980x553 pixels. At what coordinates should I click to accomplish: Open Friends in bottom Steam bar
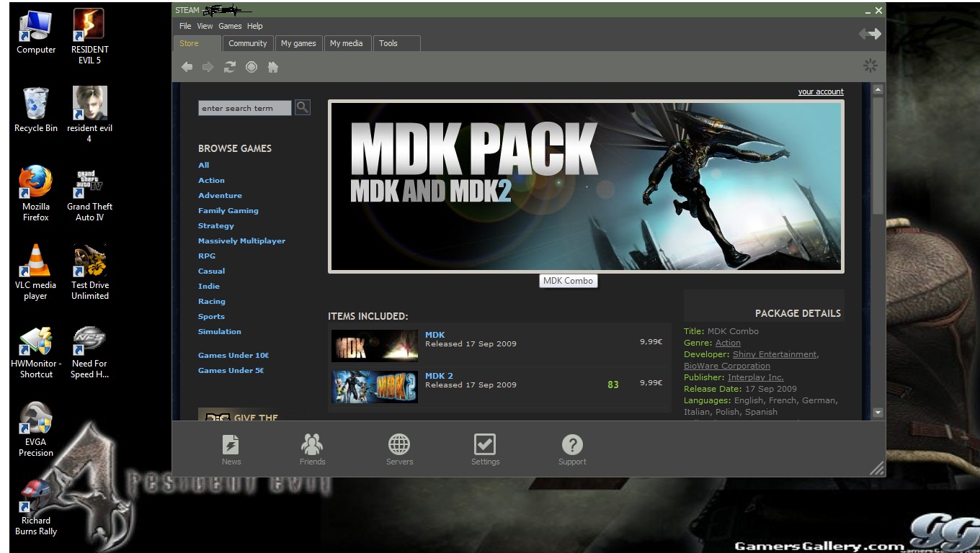point(312,450)
